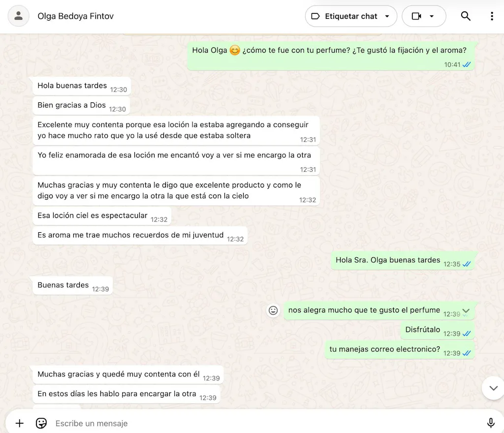Click the microphone voice message icon
The height and width of the screenshot is (433, 504).
(490, 423)
